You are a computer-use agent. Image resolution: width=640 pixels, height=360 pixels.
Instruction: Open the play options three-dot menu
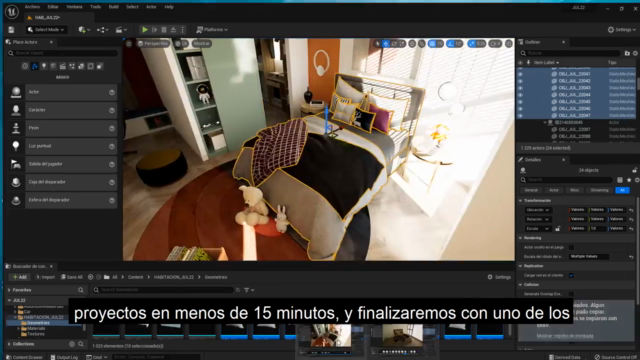pos(182,30)
